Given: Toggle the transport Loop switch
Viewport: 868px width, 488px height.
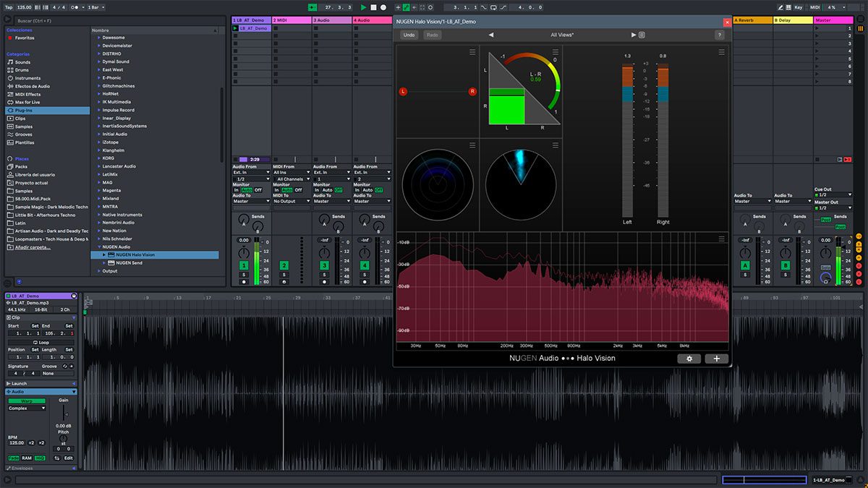Looking at the screenshot, I should (493, 7).
